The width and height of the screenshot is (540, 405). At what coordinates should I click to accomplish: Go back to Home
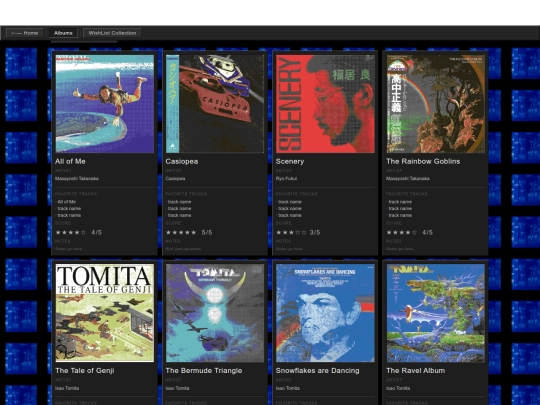point(24,33)
